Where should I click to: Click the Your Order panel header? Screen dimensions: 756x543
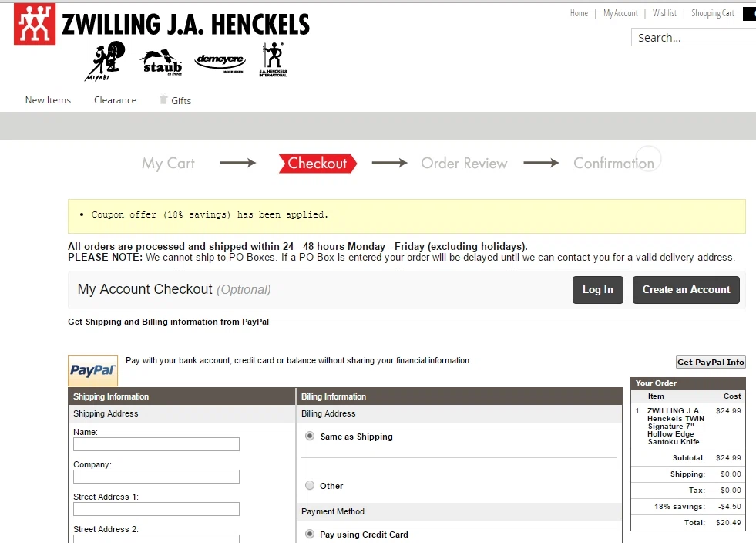[x=688, y=383]
